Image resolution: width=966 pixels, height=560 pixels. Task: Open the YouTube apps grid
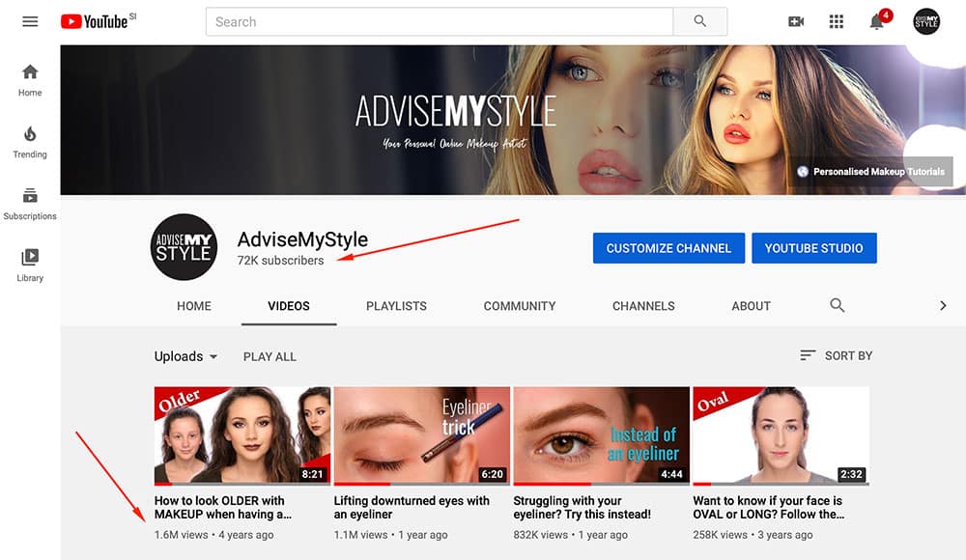836,21
